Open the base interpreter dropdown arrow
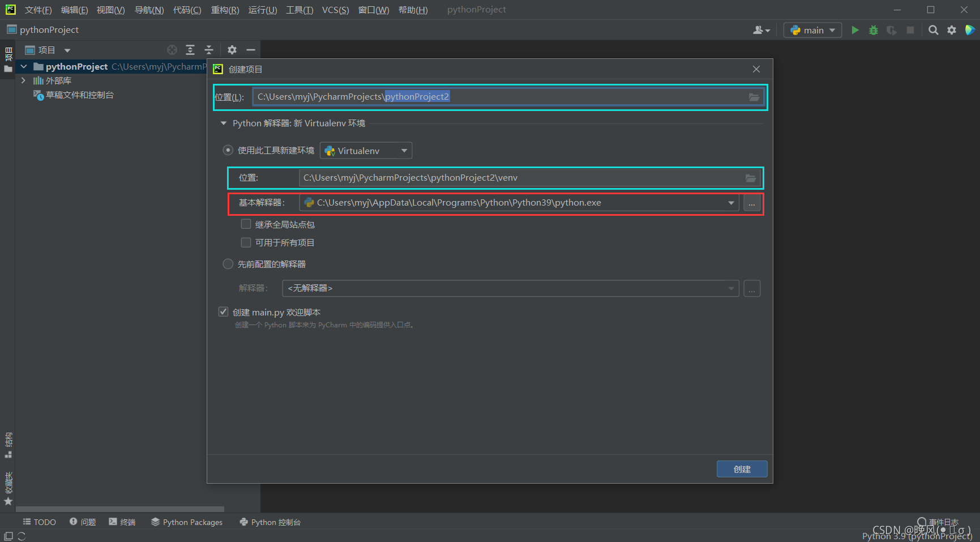 [731, 203]
